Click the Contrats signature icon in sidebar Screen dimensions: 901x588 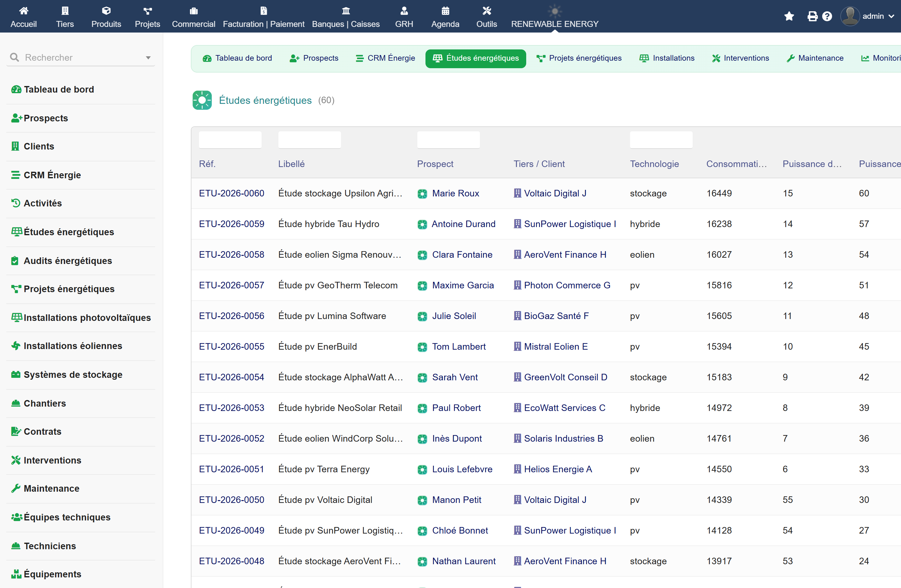point(16,431)
